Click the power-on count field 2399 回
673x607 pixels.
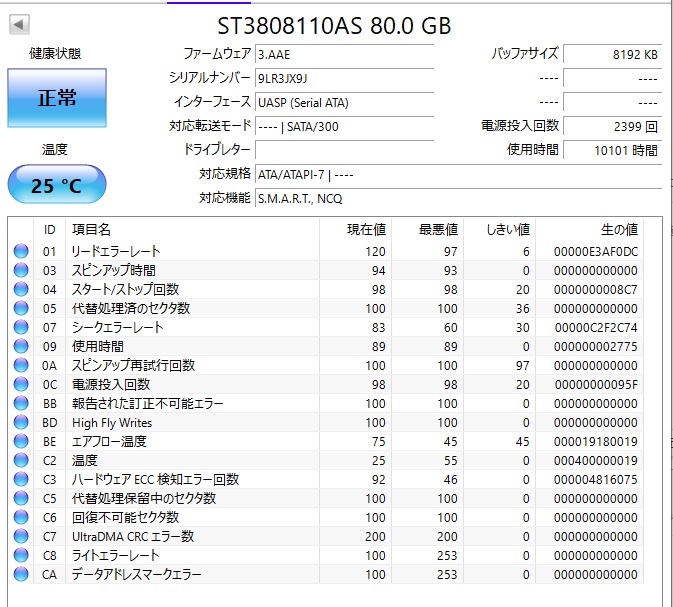[612, 127]
